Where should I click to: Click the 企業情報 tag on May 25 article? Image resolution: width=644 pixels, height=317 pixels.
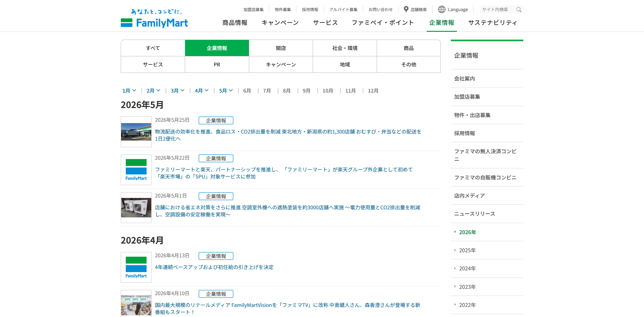(x=216, y=120)
